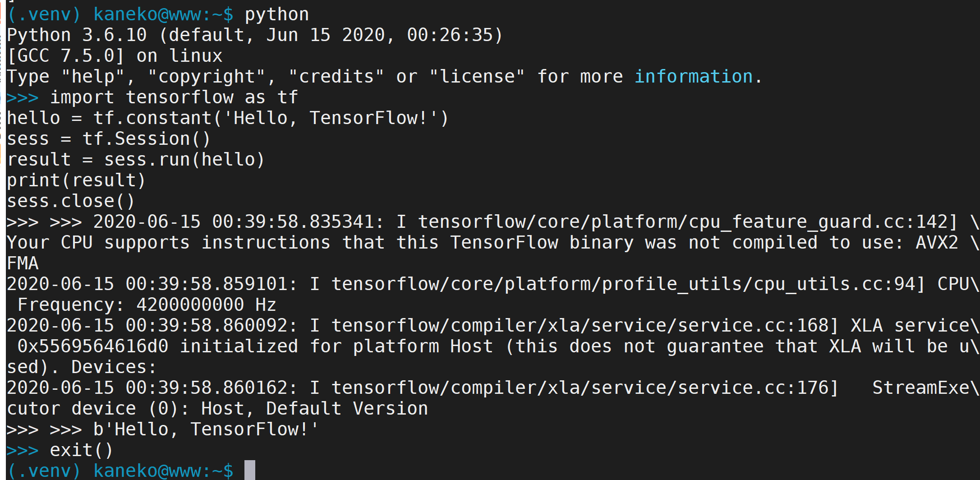Click 'result = sess.run(hello)' line
980x480 pixels.
pyautogui.click(x=136, y=159)
